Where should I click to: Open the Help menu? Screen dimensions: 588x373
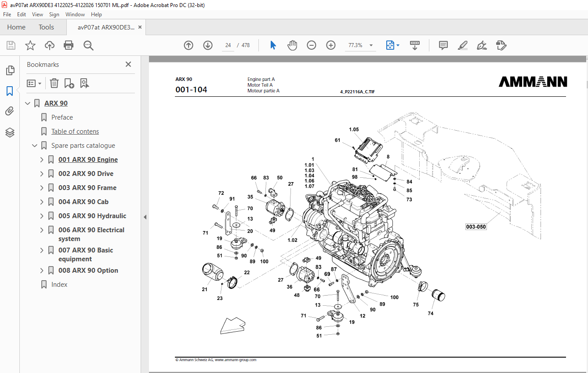coord(96,15)
